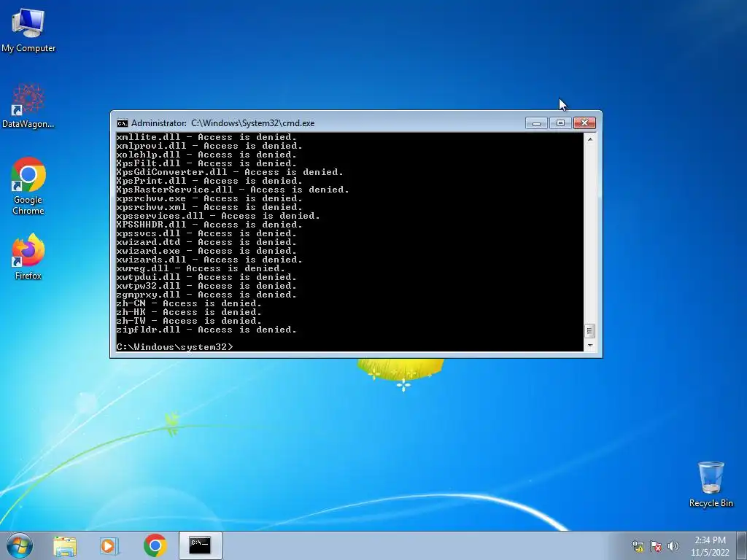Click the zh-HK access denied line
This screenshot has width=747, height=560.
click(x=189, y=312)
